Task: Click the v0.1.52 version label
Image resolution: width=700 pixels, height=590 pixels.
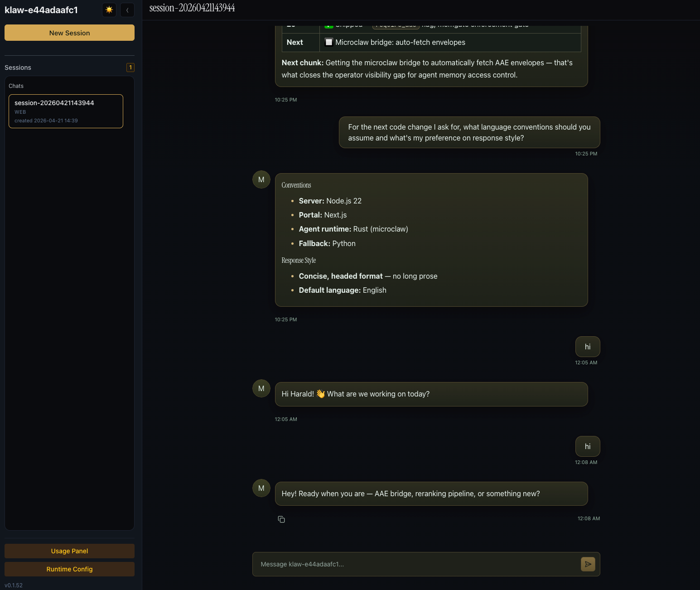Action: click(14, 585)
